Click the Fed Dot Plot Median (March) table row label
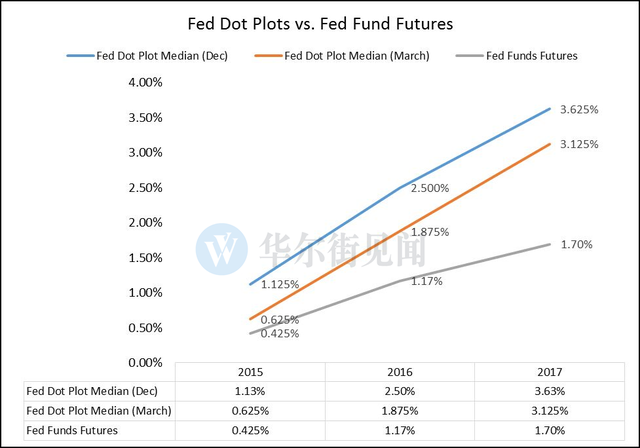Screen dimensions: 640x448 (x=99, y=411)
